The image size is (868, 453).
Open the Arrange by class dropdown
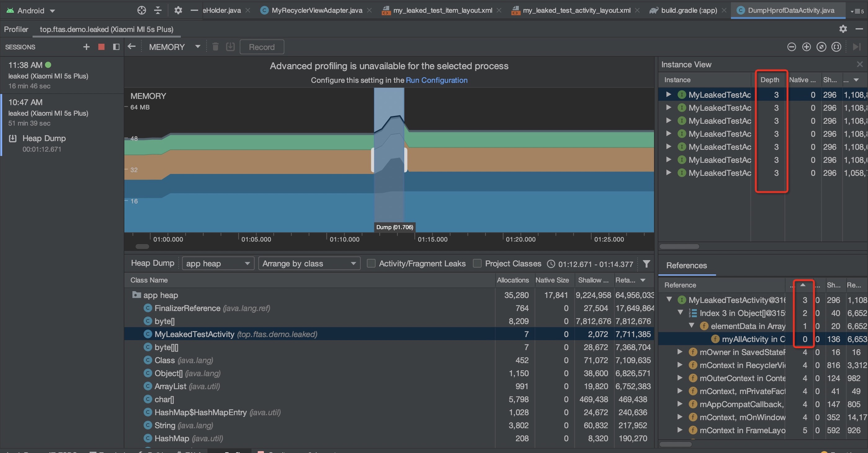point(309,263)
